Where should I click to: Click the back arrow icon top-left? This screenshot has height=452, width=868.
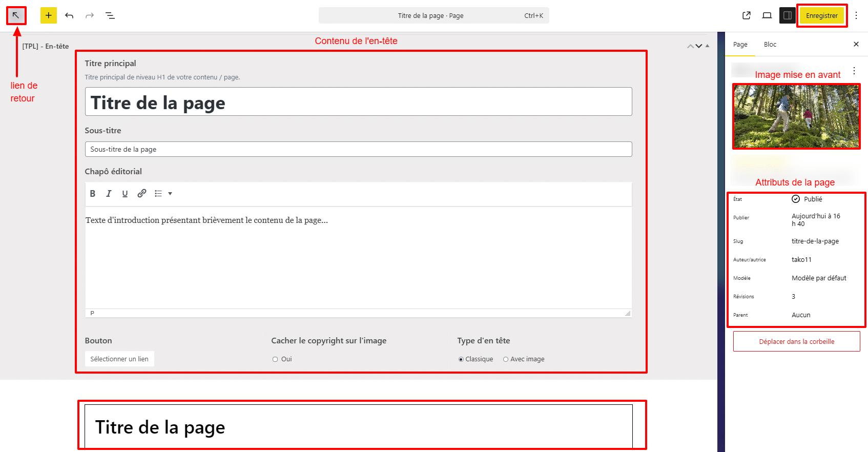16,15
